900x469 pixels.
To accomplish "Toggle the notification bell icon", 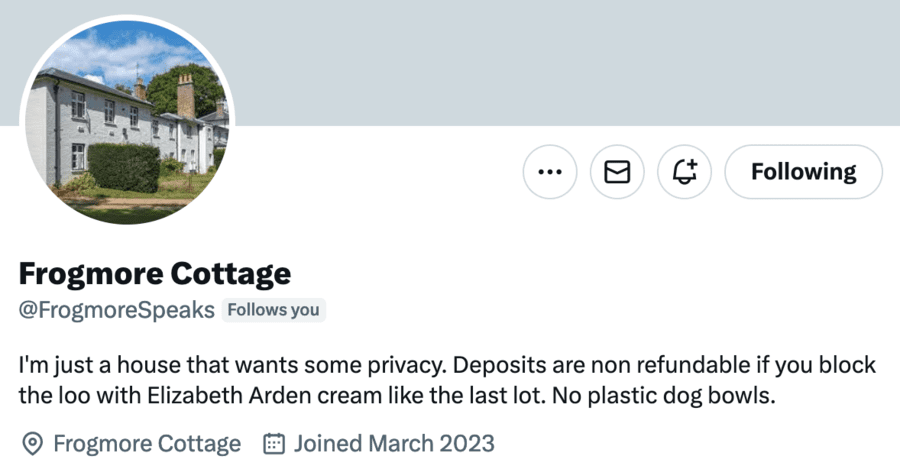I will (x=684, y=172).
